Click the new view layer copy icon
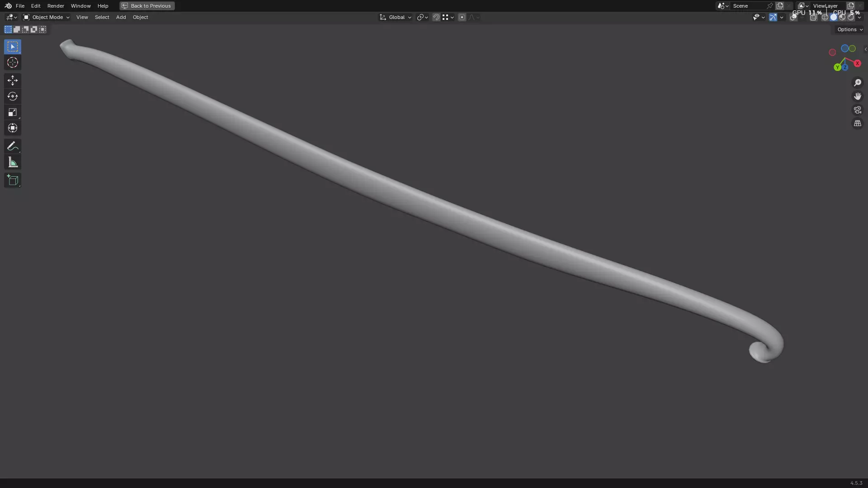Image resolution: width=868 pixels, height=488 pixels. coord(851,6)
